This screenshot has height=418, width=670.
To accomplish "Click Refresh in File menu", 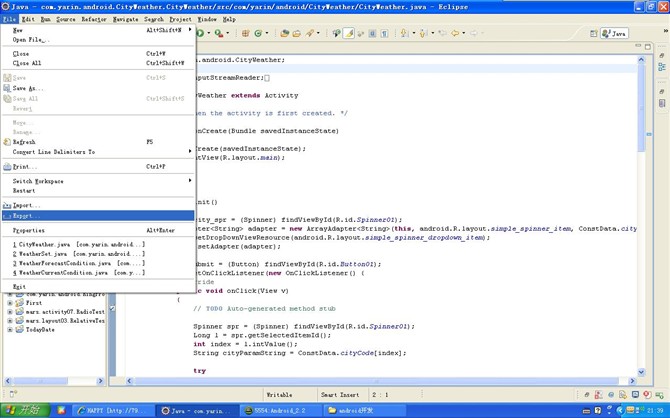I will pos(98,142).
